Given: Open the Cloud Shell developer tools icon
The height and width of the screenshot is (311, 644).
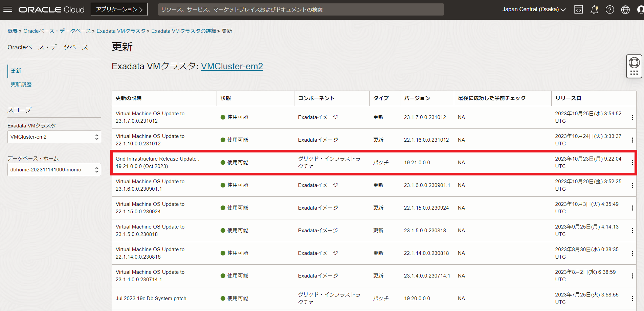Looking at the screenshot, I should [578, 10].
